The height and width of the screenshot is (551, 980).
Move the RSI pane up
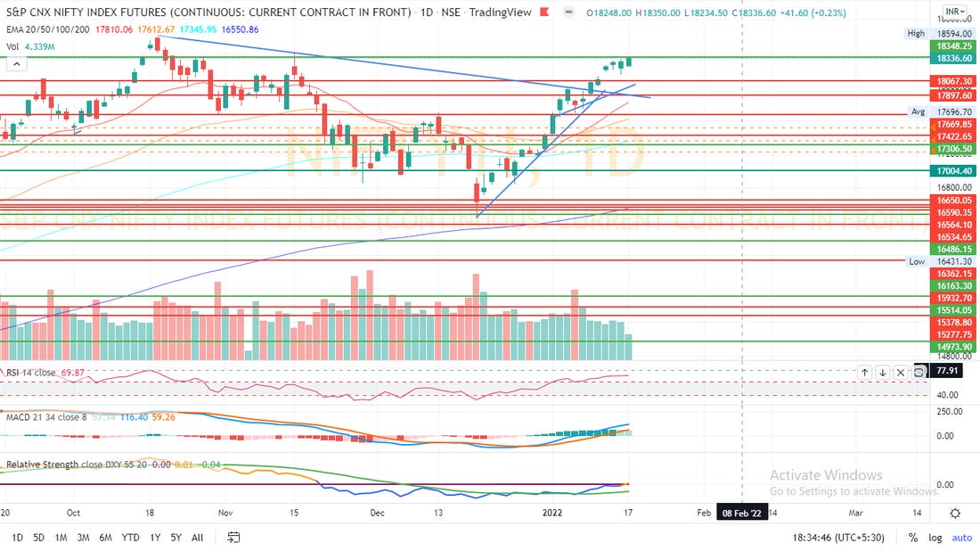click(864, 372)
